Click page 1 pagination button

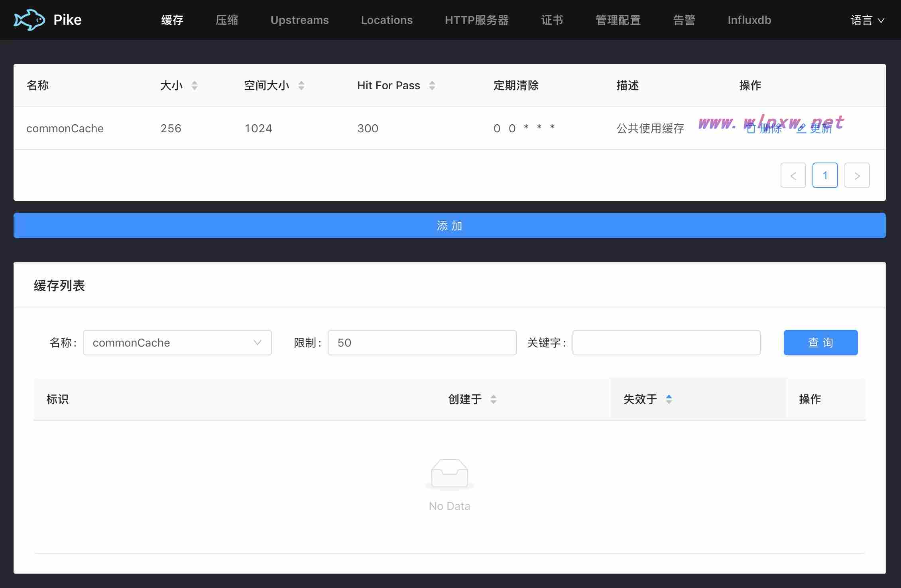826,175
